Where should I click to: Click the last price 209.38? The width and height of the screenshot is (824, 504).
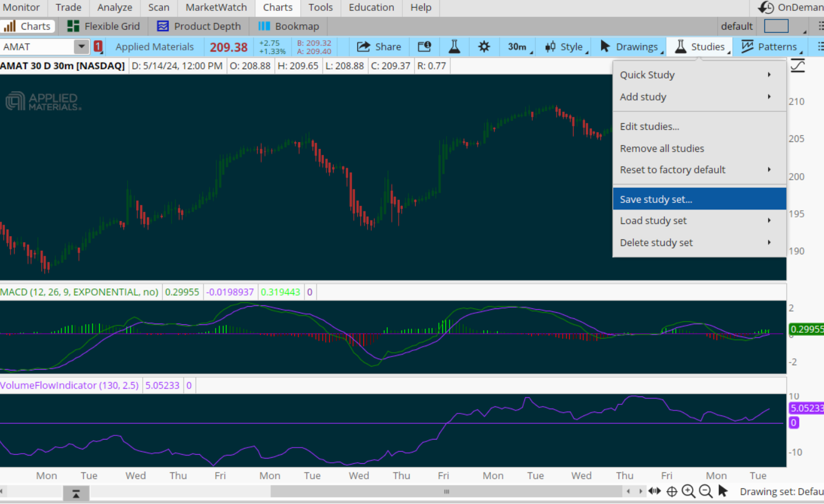tap(229, 47)
